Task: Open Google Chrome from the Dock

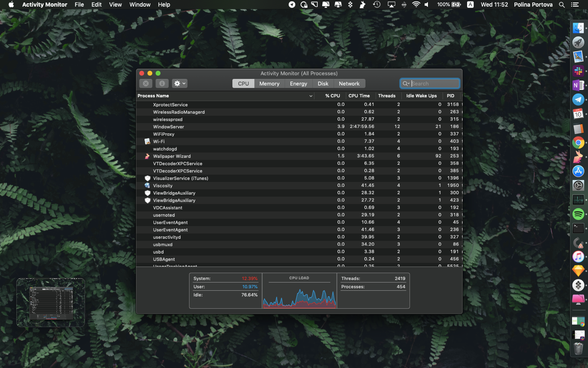Action: (x=578, y=143)
